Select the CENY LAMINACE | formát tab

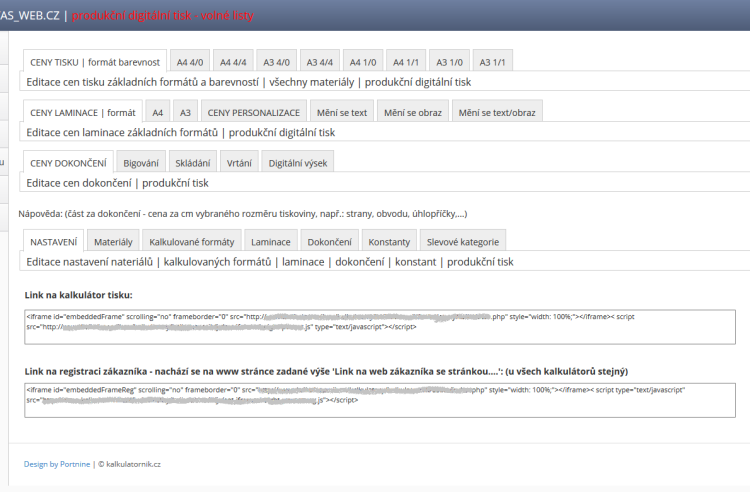[83, 113]
